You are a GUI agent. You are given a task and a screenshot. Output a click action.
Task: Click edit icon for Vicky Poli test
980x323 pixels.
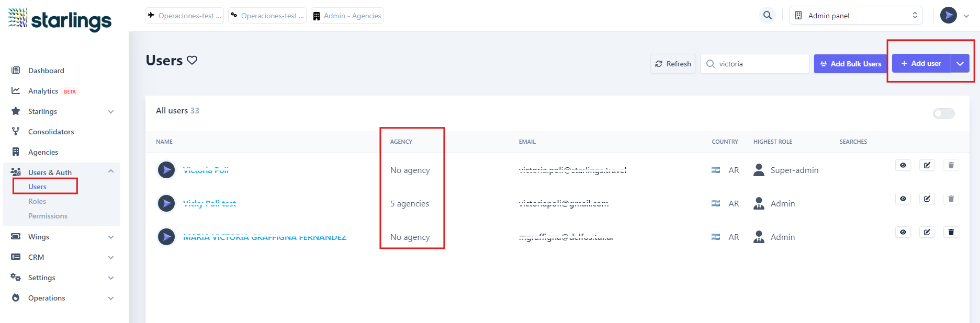pyautogui.click(x=927, y=199)
